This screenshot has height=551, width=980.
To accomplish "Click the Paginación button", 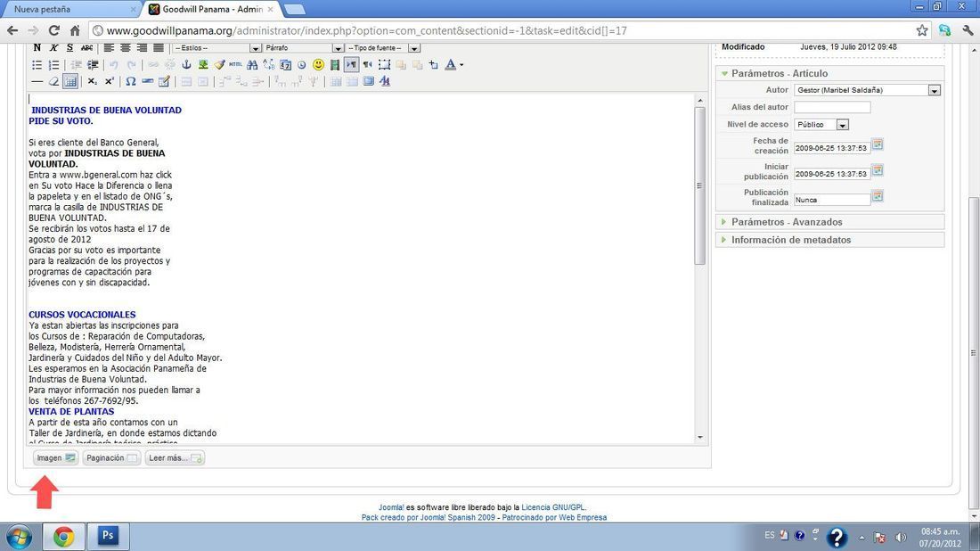I will point(112,457).
